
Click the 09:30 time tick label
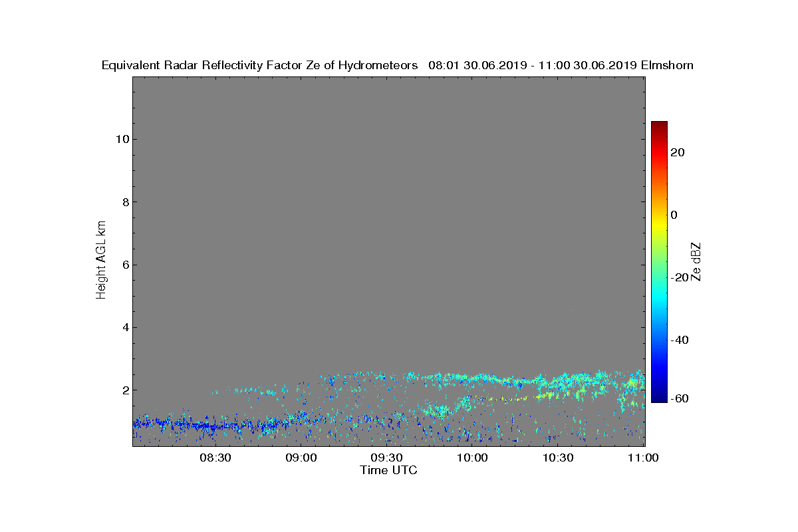[x=387, y=458]
